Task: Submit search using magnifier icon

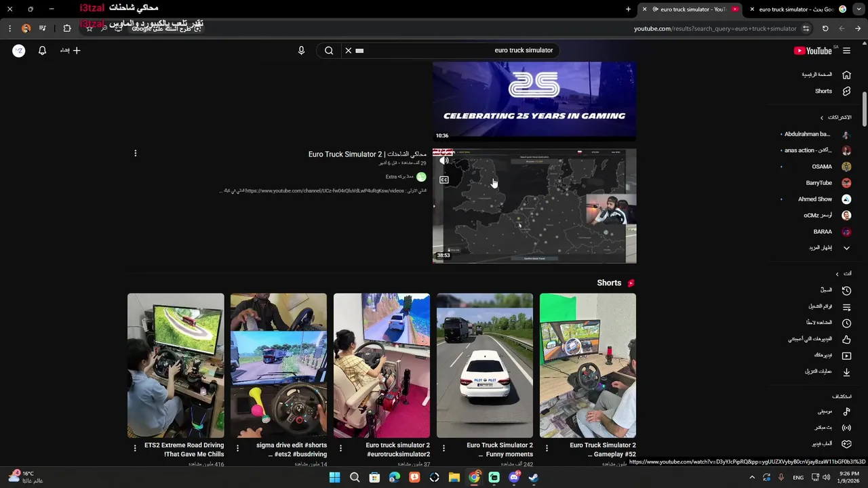Action: (329, 50)
